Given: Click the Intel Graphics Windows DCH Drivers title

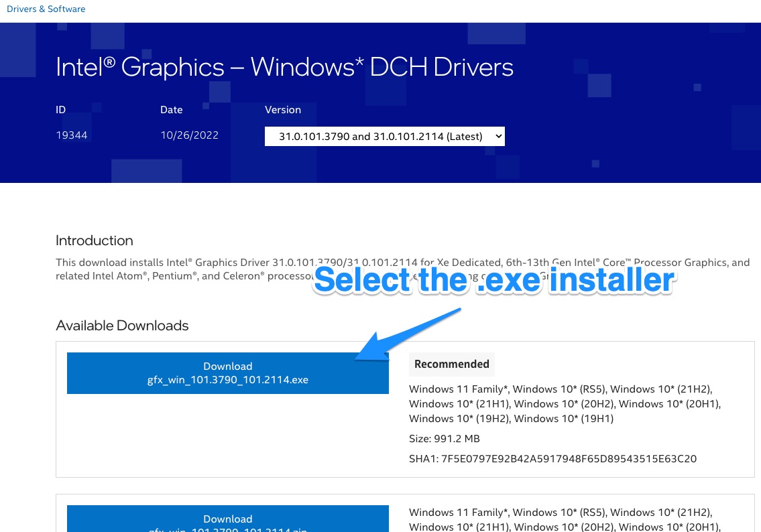Looking at the screenshot, I should point(284,67).
